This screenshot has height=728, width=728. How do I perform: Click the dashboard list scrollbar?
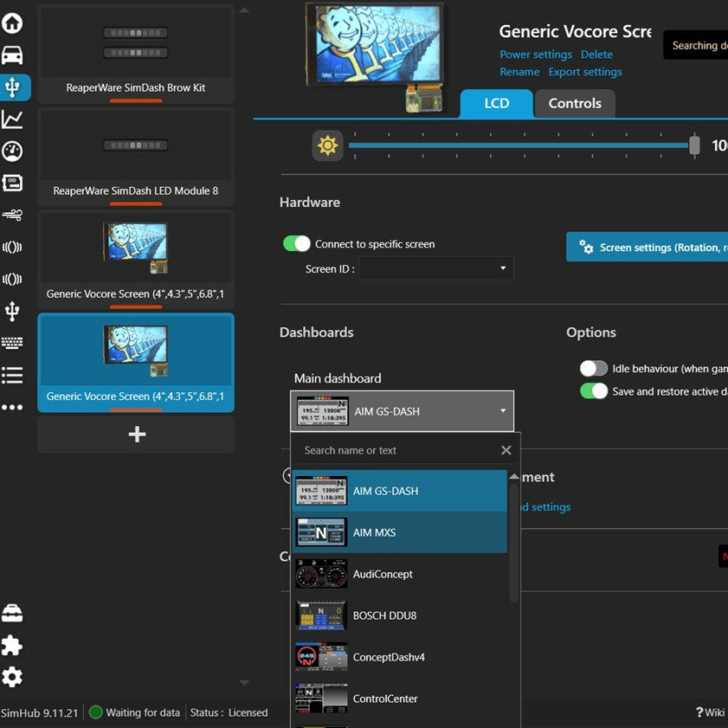tap(513, 542)
